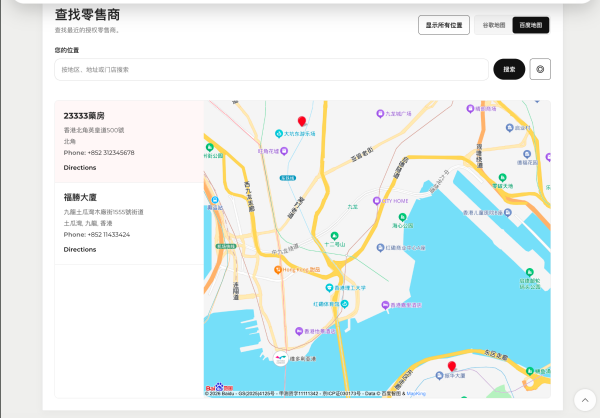Click the 您的位置 field label
The width and height of the screenshot is (600, 418).
coord(67,50)
